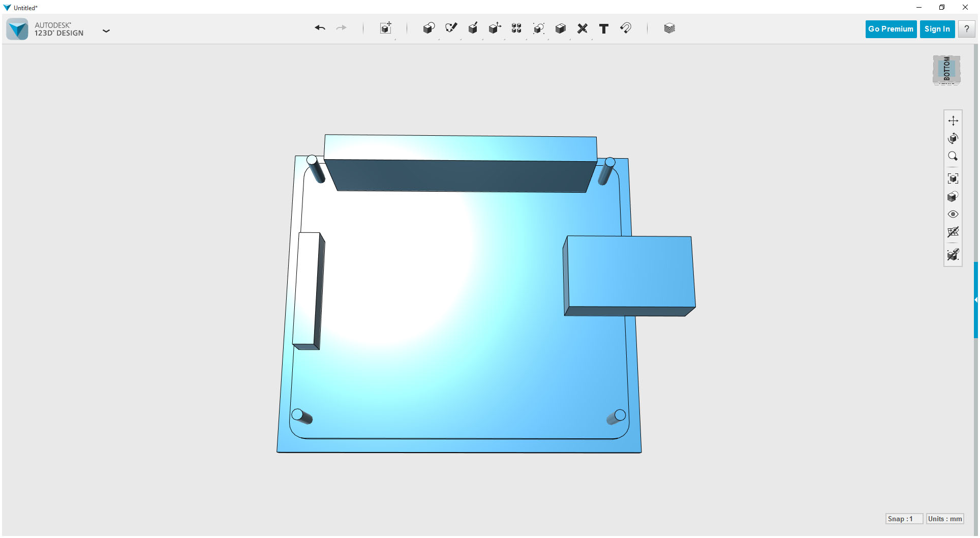This screenshot has height=538, width=980.
Task: Enable the Snap magnet tool
Action: point(626,28)
